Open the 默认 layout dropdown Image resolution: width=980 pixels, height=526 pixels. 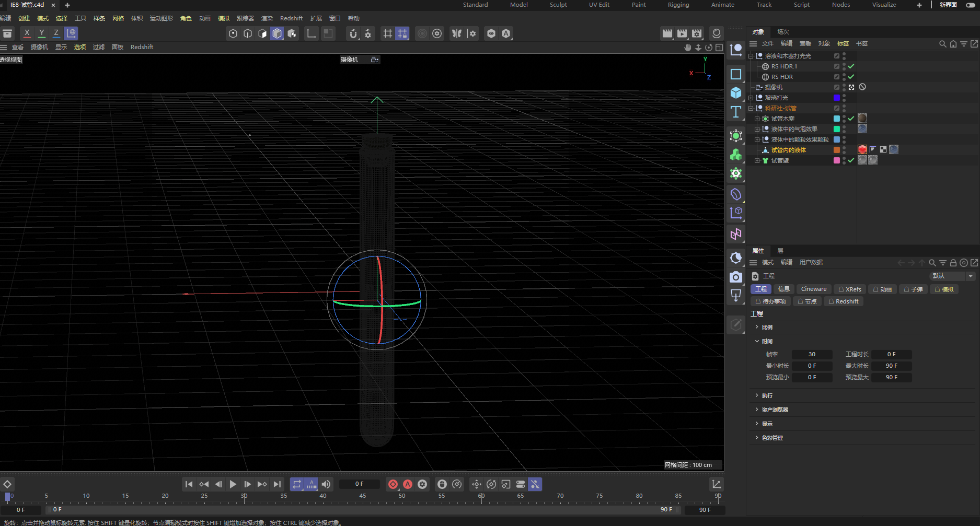pos(952,276)
